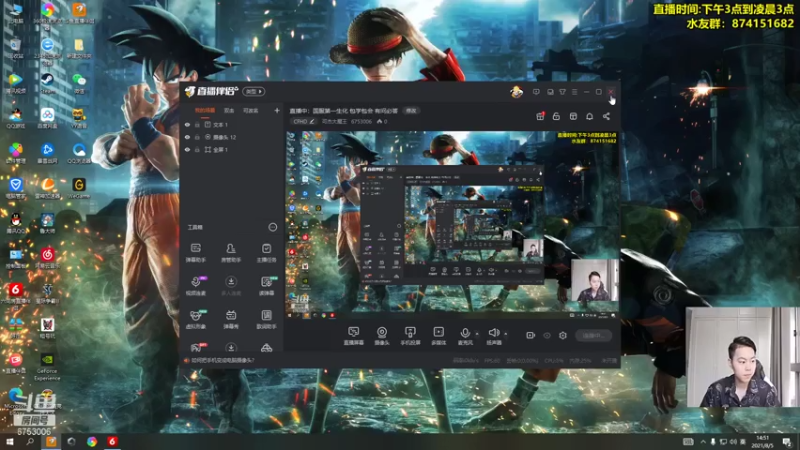This screenshot has height=450, width=800.
Task: Click the large webcam window on the desktop
Action: click(742, 357)
